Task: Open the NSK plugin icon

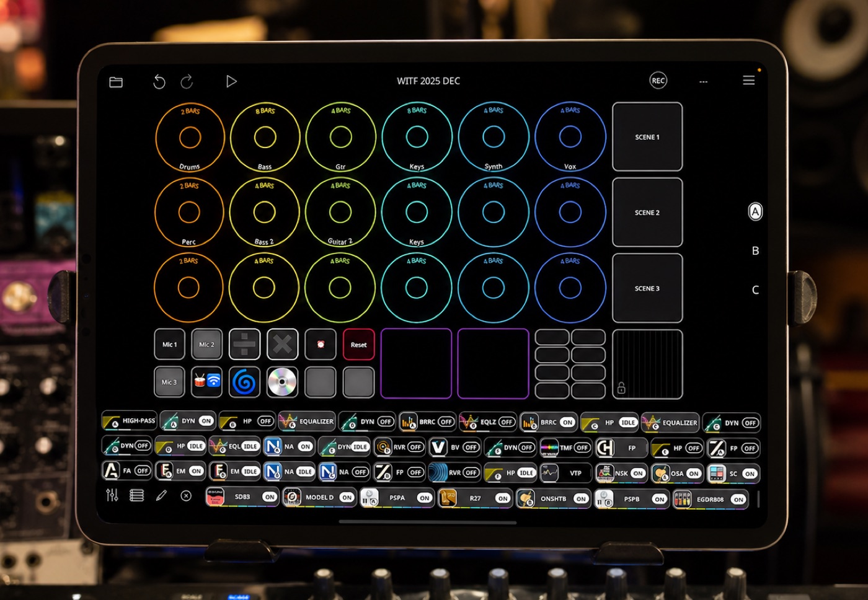Action: point(605,474)
